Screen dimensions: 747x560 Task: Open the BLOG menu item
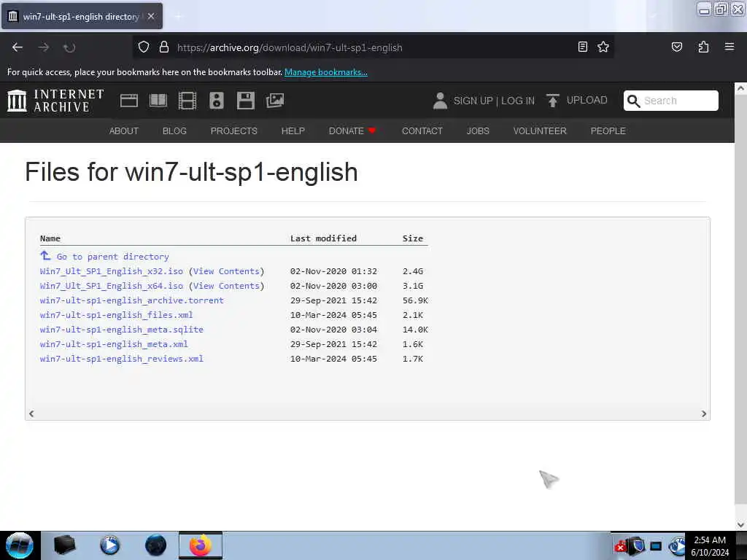[174, 131]
